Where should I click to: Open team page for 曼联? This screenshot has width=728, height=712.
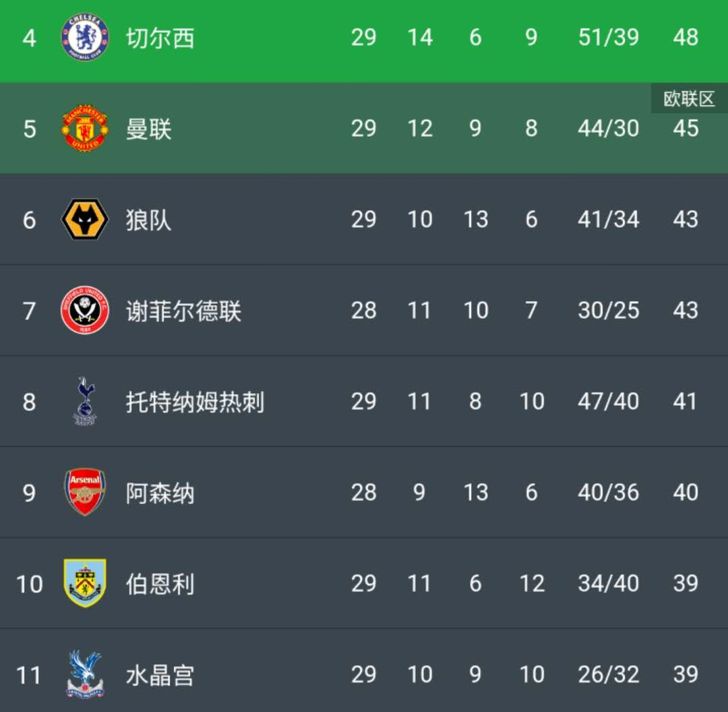[148, 129]
